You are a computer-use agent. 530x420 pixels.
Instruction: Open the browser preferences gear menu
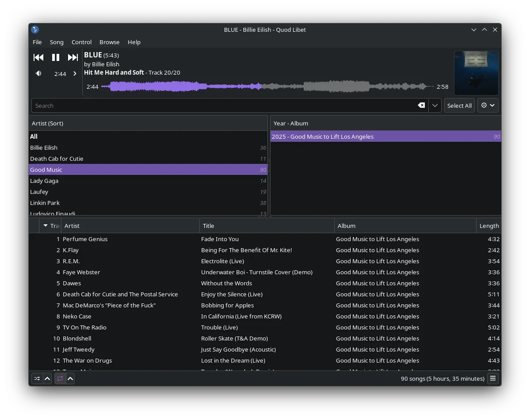click(488, 106)
